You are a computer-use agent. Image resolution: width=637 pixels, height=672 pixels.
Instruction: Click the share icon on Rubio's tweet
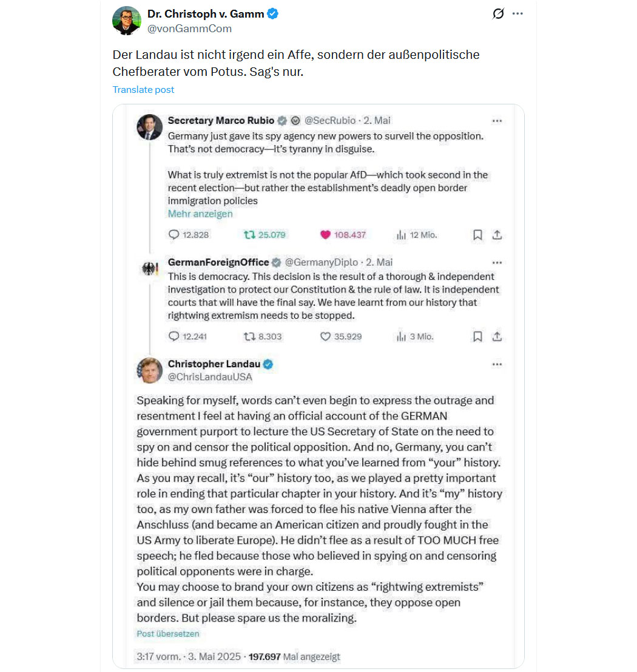pyautogui.click(x=497, y=235)
